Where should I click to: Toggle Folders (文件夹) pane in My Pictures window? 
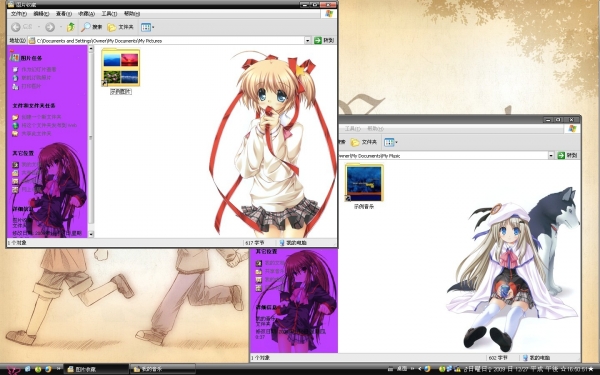pyautogui.click(x=121, y=27)
